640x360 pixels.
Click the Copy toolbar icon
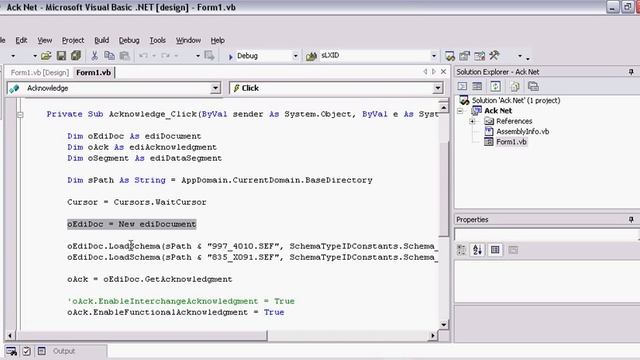point(109,56)
